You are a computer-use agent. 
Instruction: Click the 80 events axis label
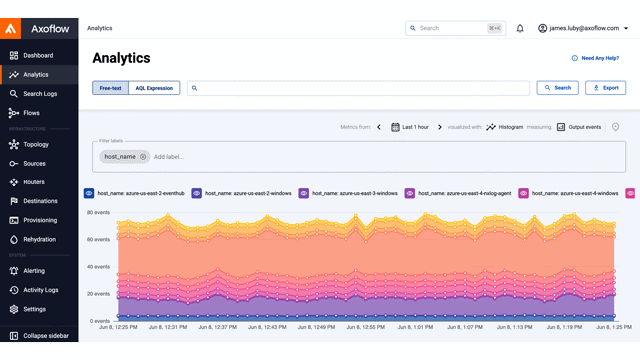pos(98,213)
